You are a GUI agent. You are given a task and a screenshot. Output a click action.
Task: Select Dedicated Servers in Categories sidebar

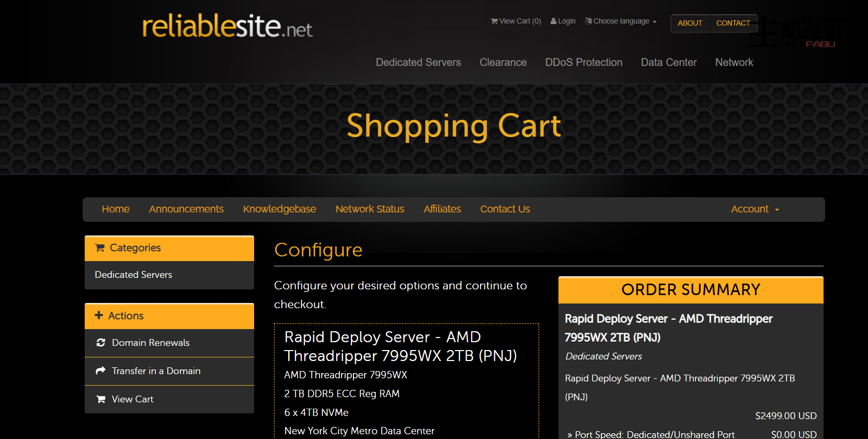tap(133, 275)
